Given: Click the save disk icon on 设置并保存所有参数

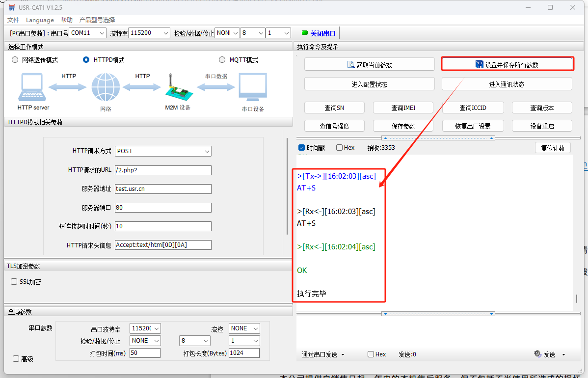Looking at the screenshot, I should [480, 65].
